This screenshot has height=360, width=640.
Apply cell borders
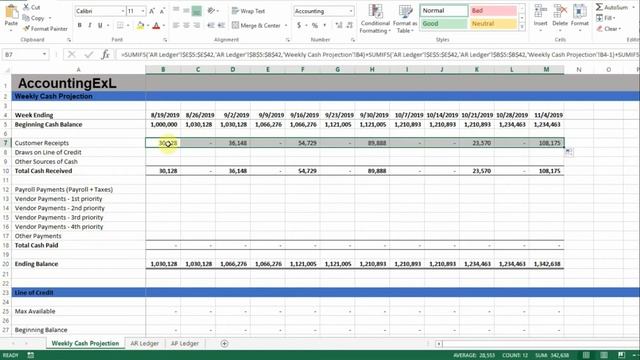tap(120, 25)
